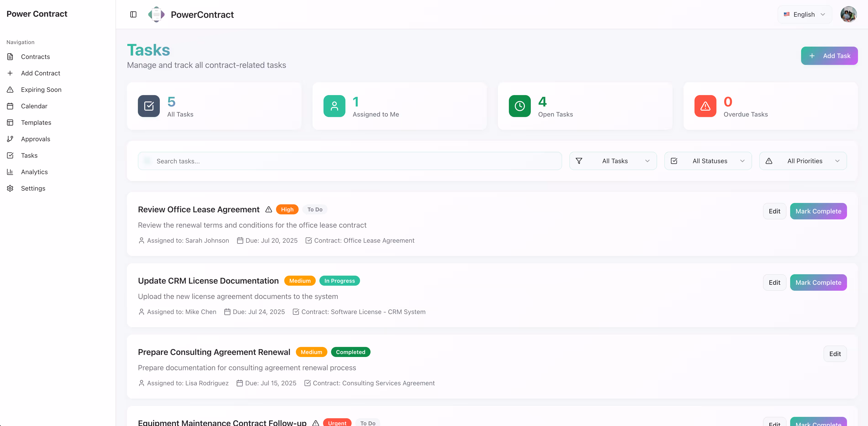868x426 pixels.
Task: Click Contract: Software License - CRM System
Action: [363, 312]
